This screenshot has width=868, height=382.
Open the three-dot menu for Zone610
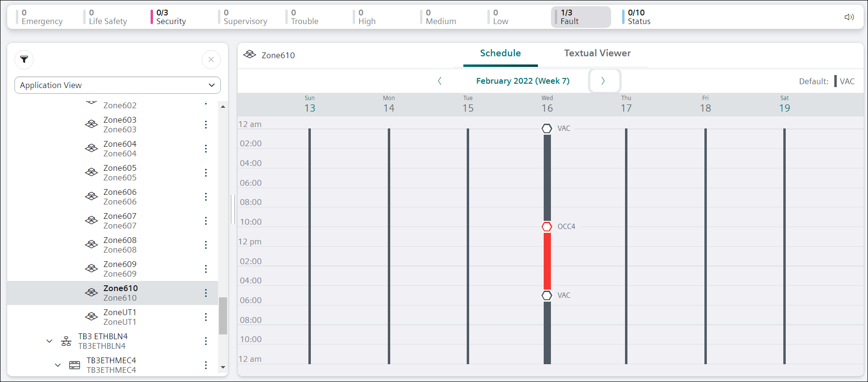pos(206,293)
